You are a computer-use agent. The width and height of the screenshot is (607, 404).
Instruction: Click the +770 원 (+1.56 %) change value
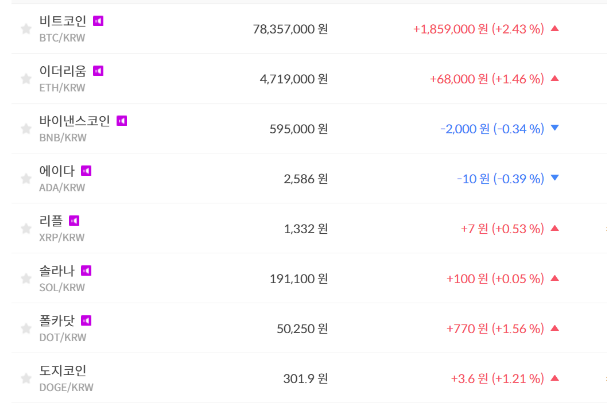[x=495, y=329]
